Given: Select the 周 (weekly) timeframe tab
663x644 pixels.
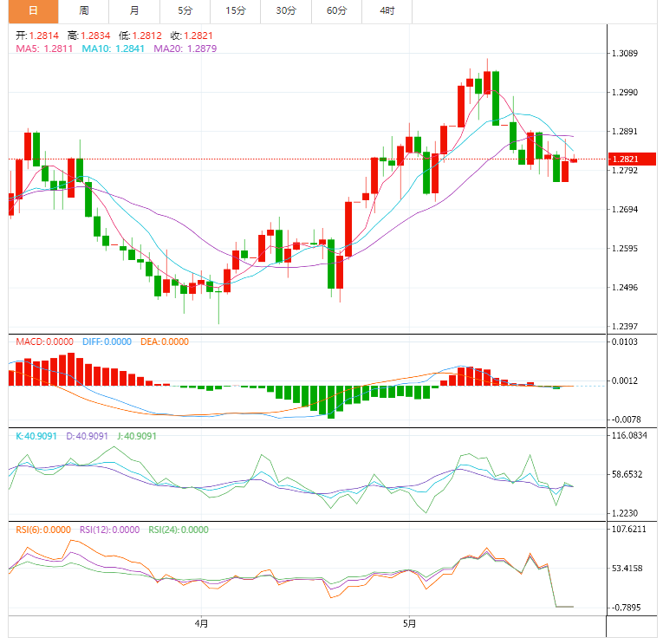Looking at the screenshot, I should point(83,11).
